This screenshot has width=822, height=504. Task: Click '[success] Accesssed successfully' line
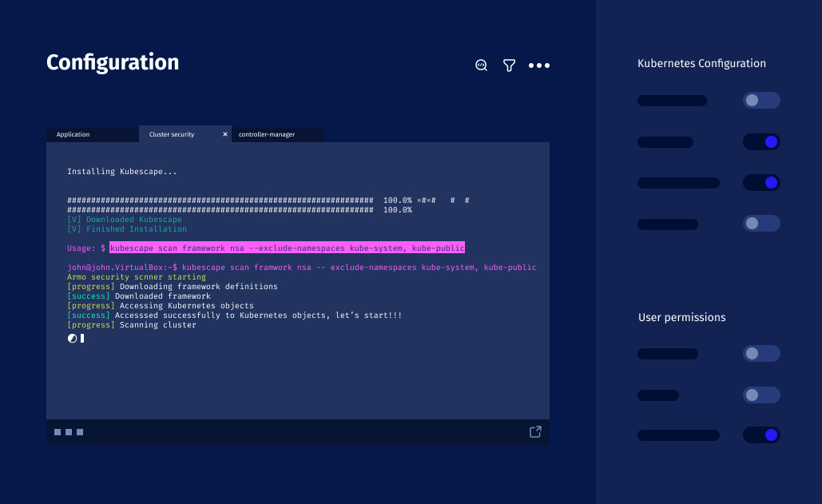(x=234, y=315)
